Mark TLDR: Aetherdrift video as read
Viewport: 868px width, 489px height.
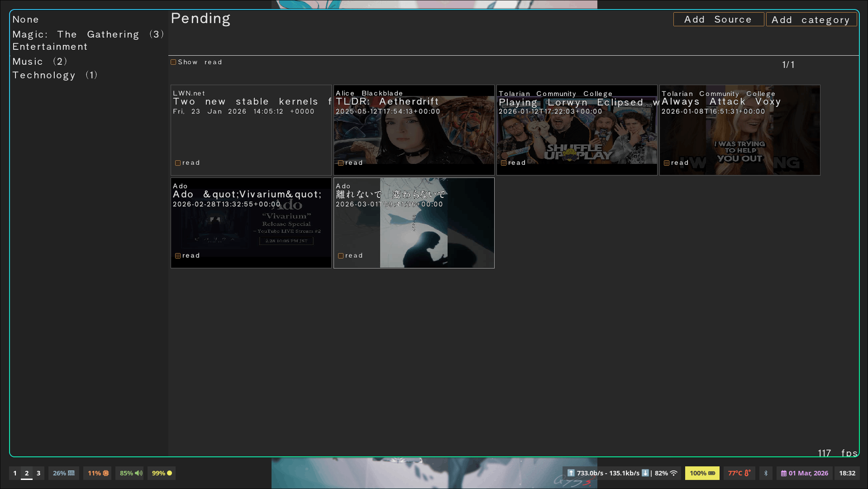pos(341,163)
